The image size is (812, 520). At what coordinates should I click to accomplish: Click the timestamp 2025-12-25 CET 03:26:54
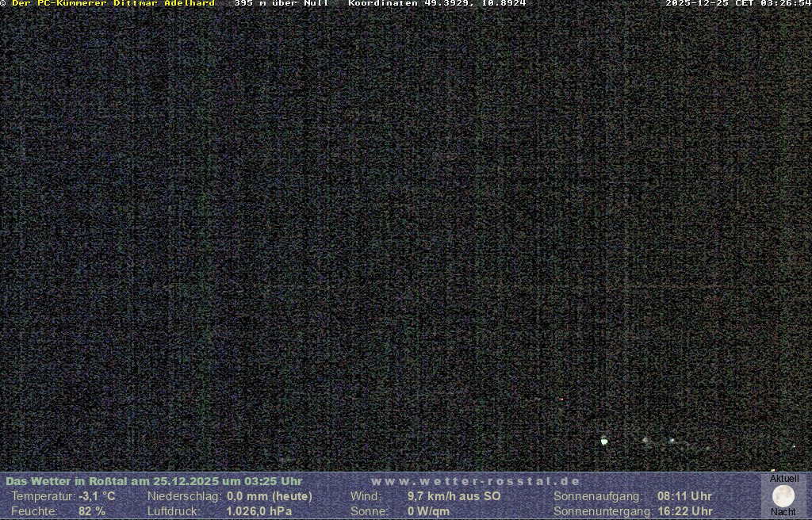click(737, 4)
